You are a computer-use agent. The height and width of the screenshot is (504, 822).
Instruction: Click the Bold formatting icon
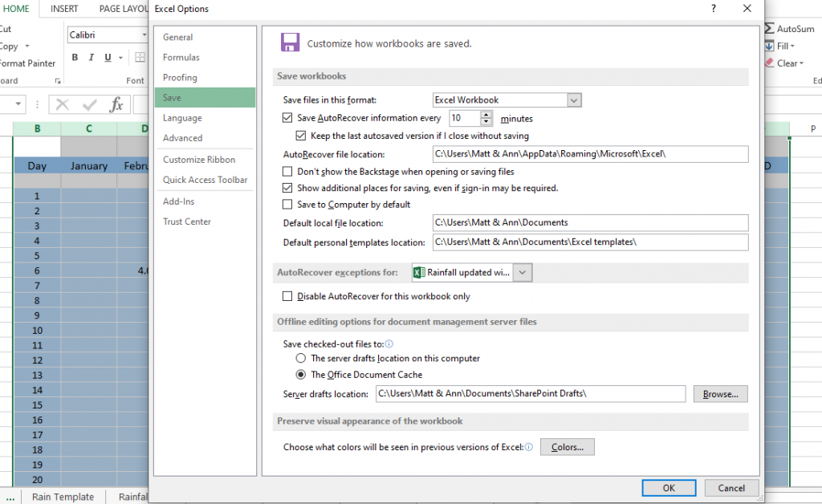click(75, 57)
